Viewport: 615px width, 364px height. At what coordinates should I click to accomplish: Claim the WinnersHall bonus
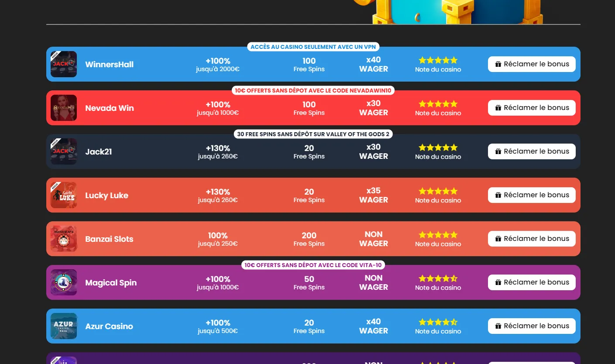coord(532,64)
